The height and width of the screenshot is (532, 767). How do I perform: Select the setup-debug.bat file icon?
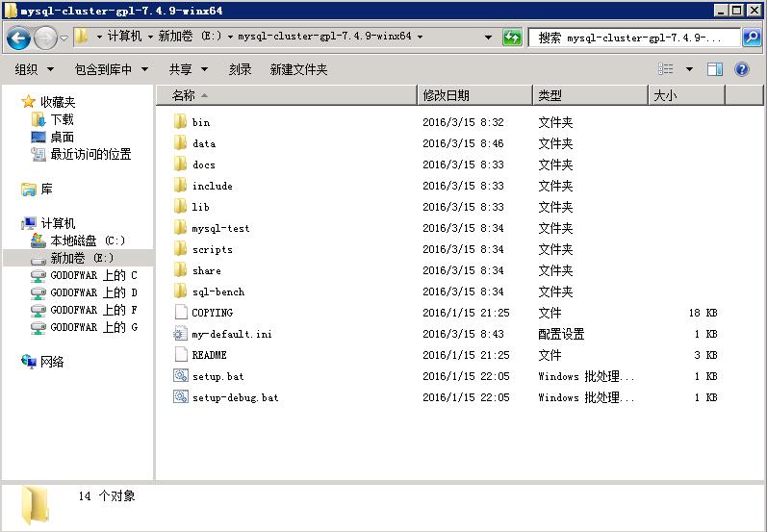181,396
